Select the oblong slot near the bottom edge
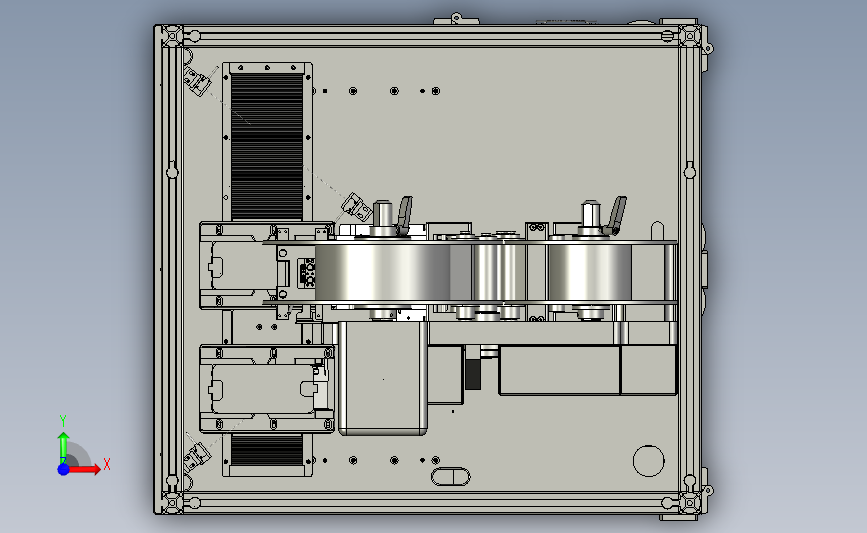This screenshot has height=533, width=867. pos(451,477)
